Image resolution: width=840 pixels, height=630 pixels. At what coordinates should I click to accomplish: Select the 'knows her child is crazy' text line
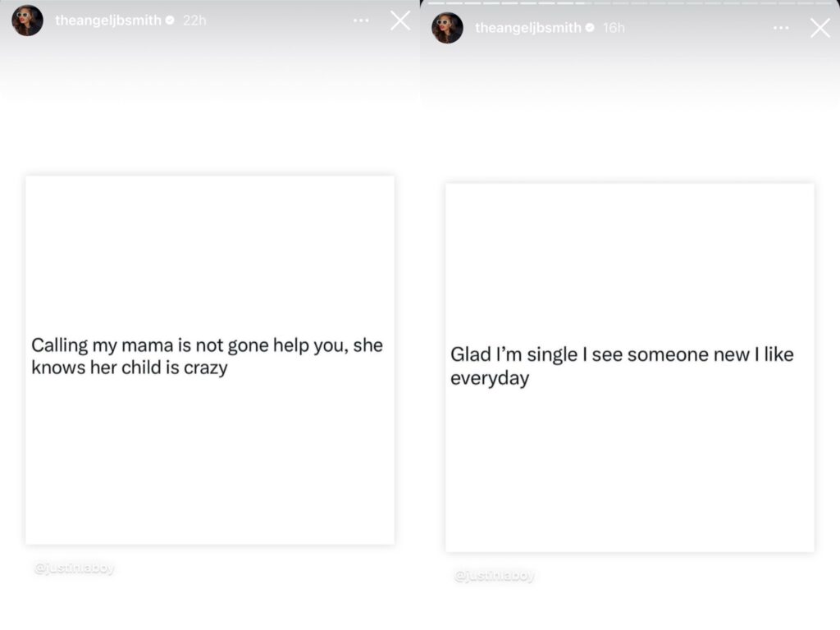130,368
